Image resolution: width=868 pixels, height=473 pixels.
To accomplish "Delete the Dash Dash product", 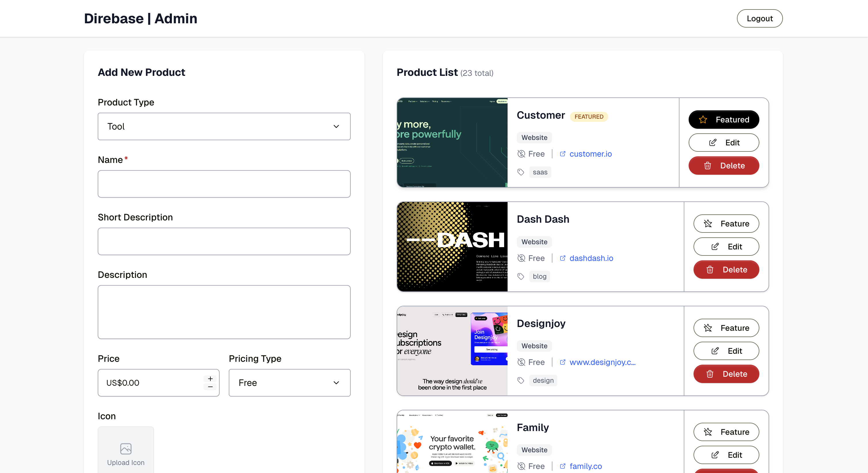I will pyautogui.click(x=726, y=270).
